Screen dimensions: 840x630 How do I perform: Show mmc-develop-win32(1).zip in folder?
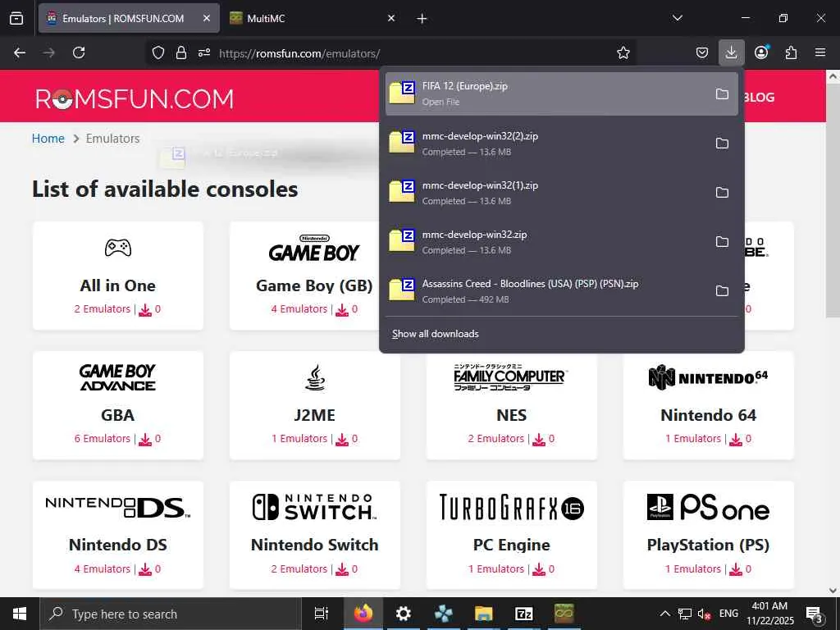[722, 193]
